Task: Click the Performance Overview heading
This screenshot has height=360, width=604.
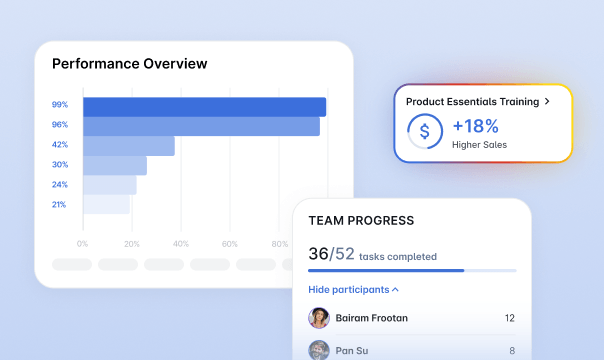Action: point(129,64)
